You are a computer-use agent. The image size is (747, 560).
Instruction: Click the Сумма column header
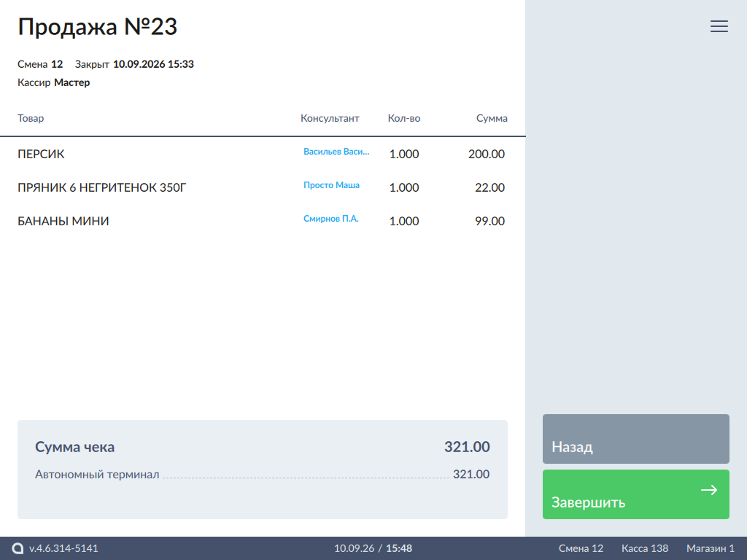coord(492,118)
